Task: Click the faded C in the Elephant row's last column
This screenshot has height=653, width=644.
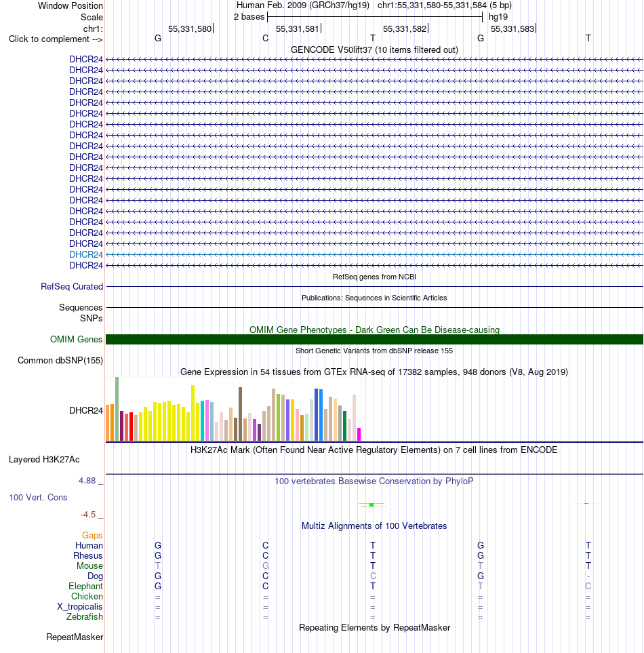Action: (x=588, y=586)
